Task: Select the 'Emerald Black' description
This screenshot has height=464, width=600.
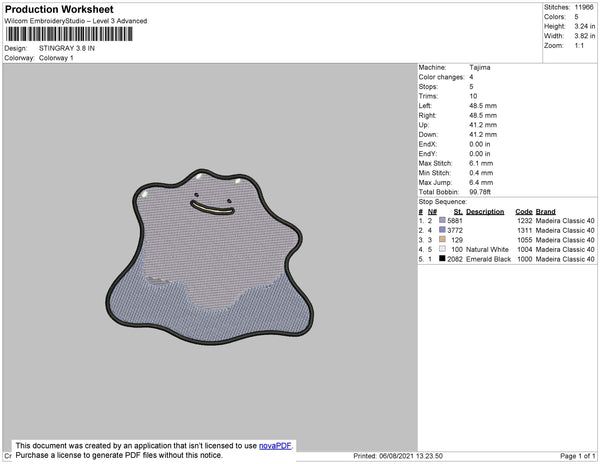Action: pyautogui.click(x=488, y=259)
